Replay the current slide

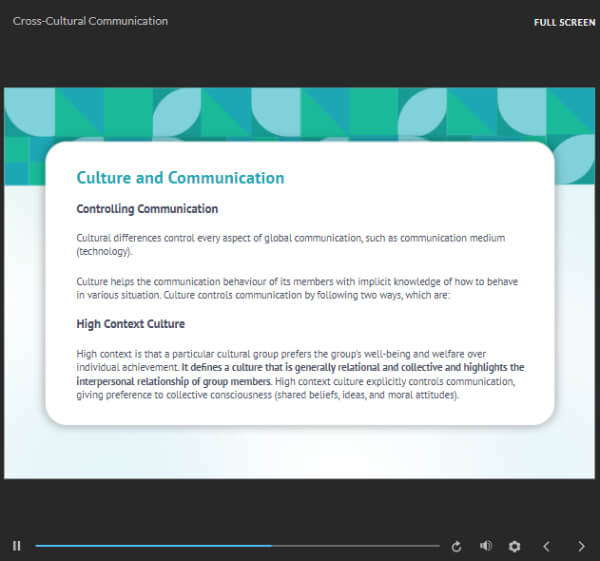tap(456, 546)
